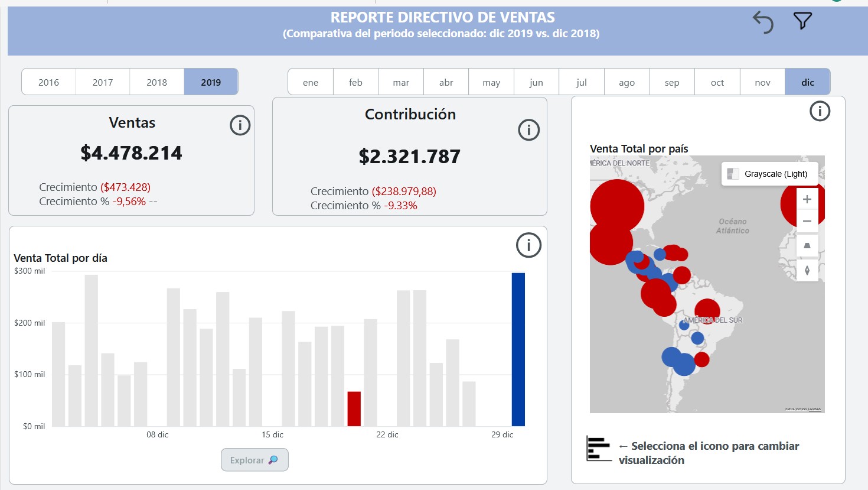The width and height of the screenshot is (868, 490).
Task: Select month ago
Action: pyautogui.click(x=627, y=82)
